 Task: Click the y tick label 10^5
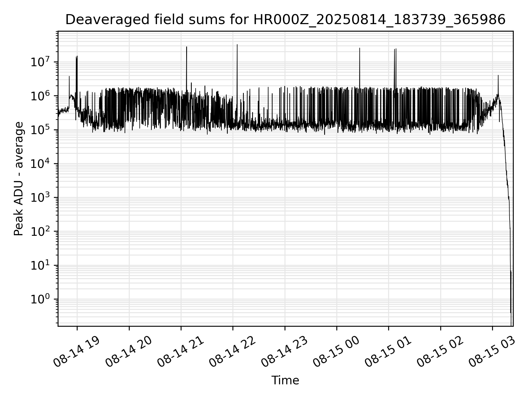[x=40, y=129]
